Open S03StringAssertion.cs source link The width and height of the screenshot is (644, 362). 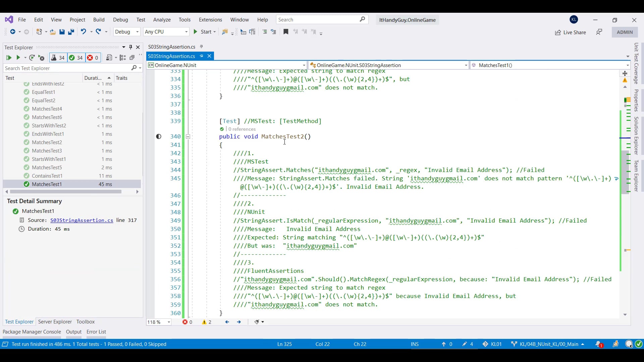pos(82,220)
